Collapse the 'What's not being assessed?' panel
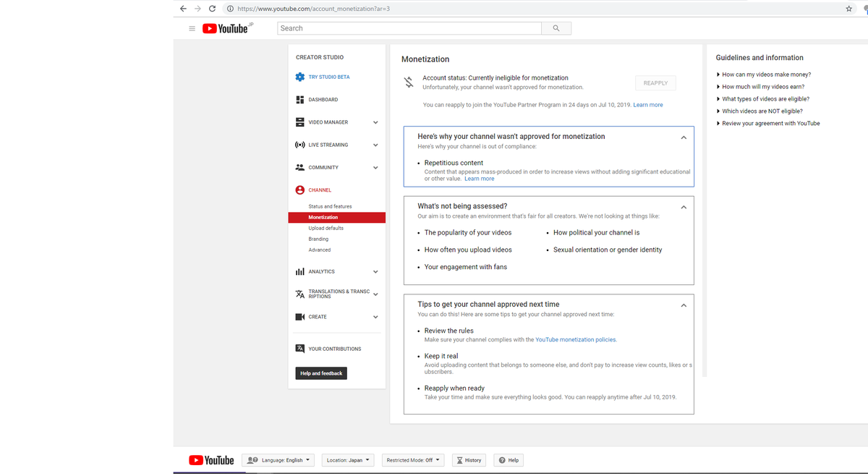The width and height of the screenshot is (868, 476). 684,207
